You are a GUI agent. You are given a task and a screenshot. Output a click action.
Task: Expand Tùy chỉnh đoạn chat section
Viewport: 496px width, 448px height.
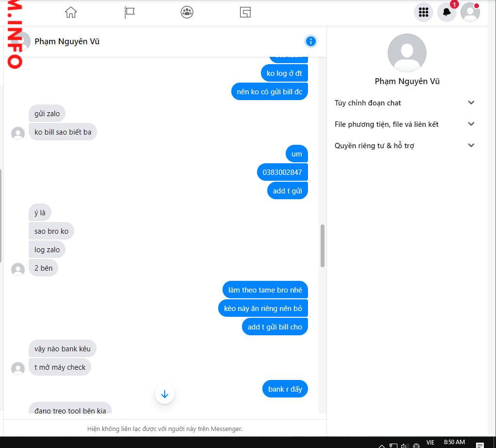point(471,103)
